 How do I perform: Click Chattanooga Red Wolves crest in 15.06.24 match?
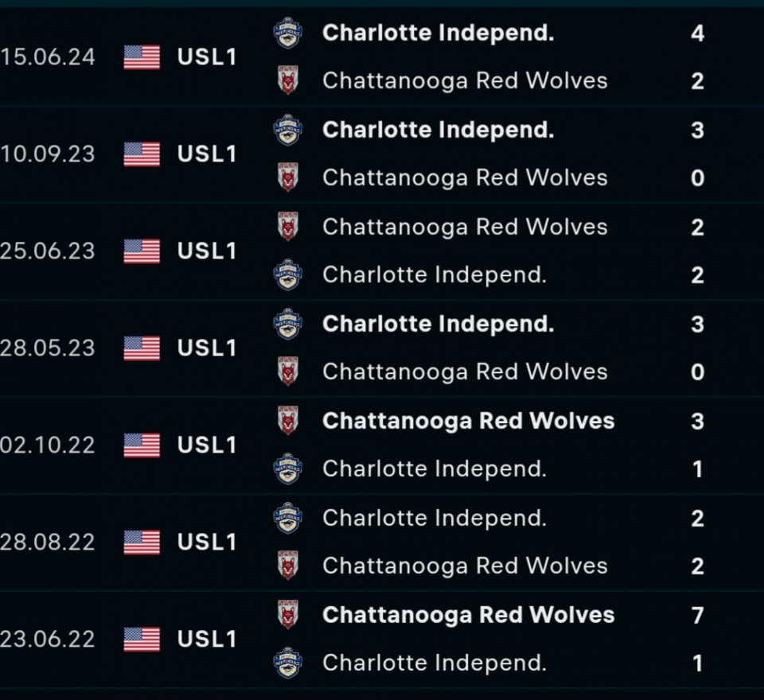click(287, 80)
